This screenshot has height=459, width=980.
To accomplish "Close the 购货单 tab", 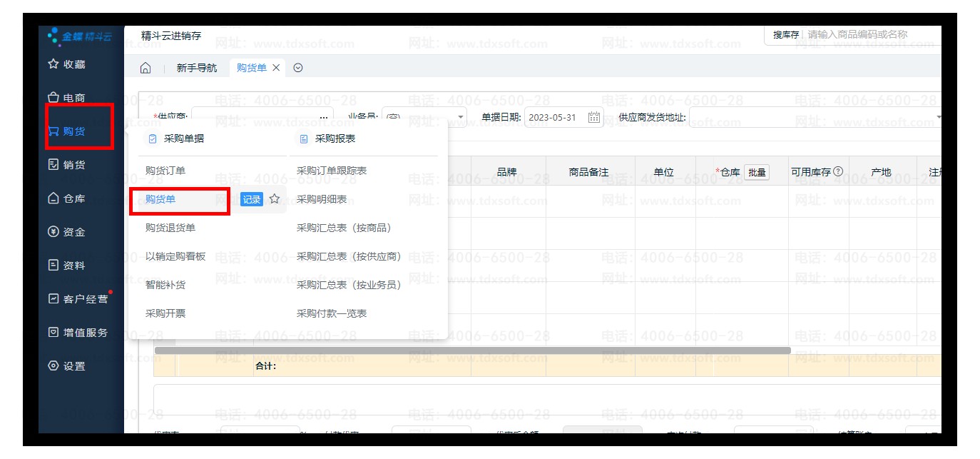I will [276, 68].
